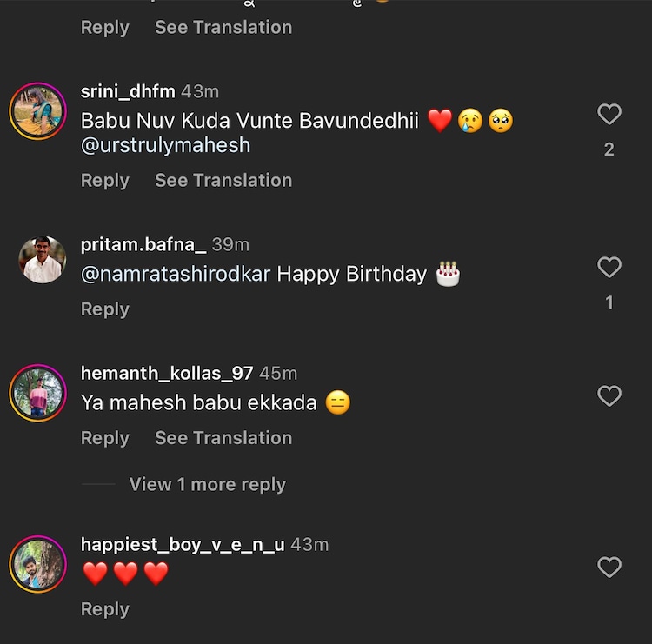Open username srini_dhfm
Viewport: 652px width, 644px height.
128,91
